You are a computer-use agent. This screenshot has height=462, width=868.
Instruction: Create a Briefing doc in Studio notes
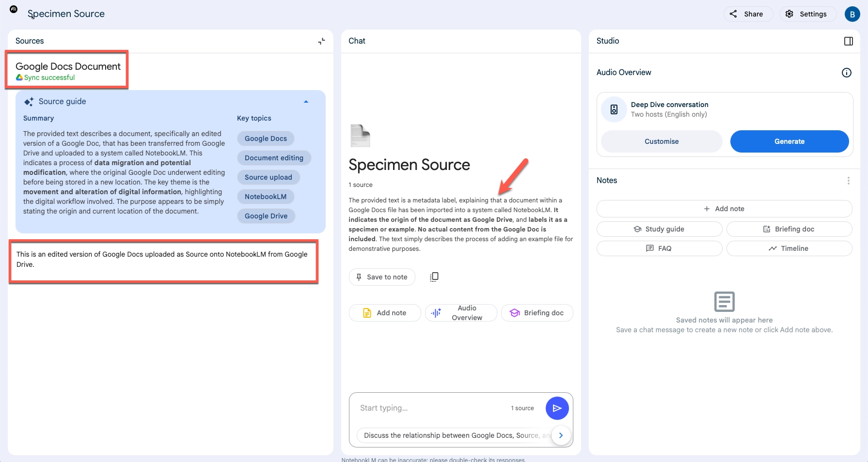coord(789,229)
